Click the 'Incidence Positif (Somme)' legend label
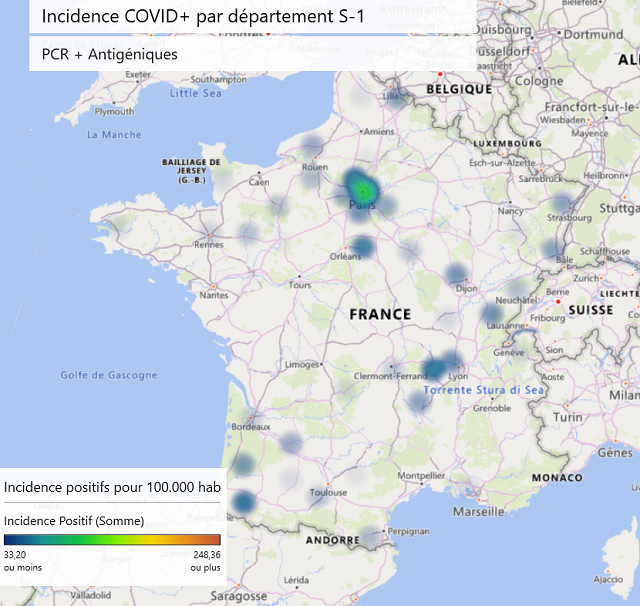The height and width of the screenshot is (606, 640). pos(74,521)
